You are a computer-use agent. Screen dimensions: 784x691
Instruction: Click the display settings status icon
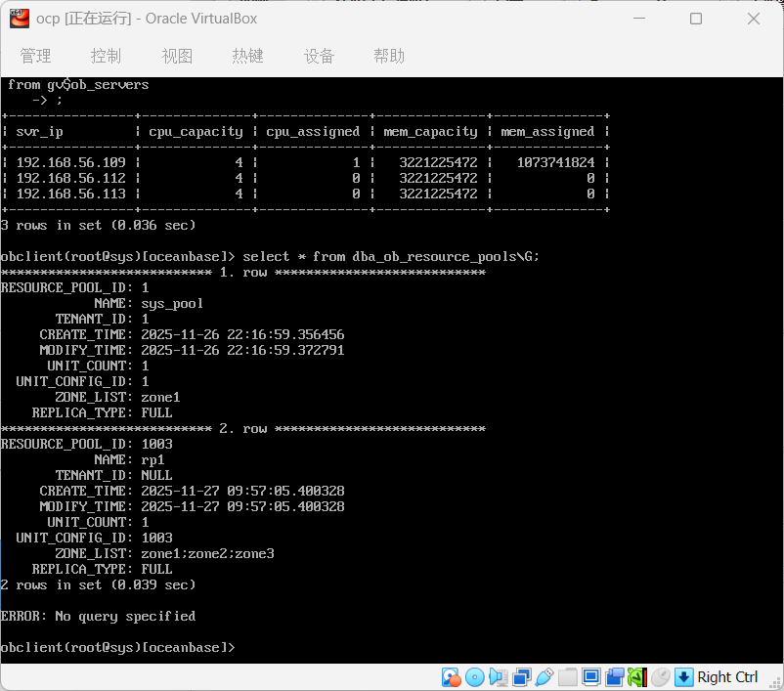tap(591, 676)
